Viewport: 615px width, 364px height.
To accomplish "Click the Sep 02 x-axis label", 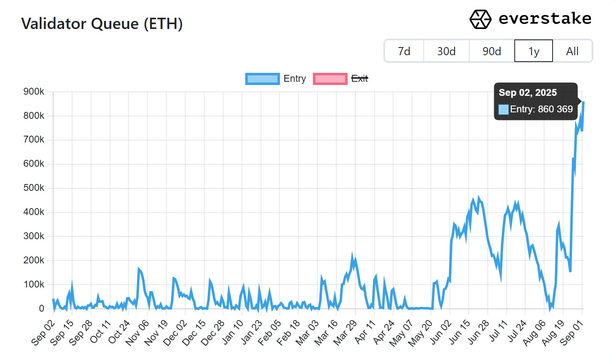I will click(x=42, y=332).
